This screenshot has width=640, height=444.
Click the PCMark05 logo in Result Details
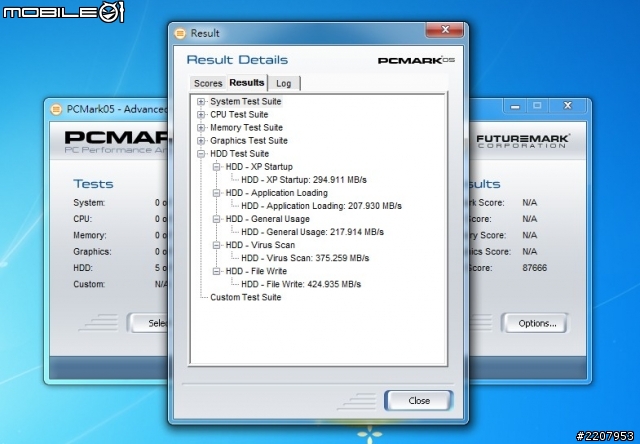(x=416, y=60)
